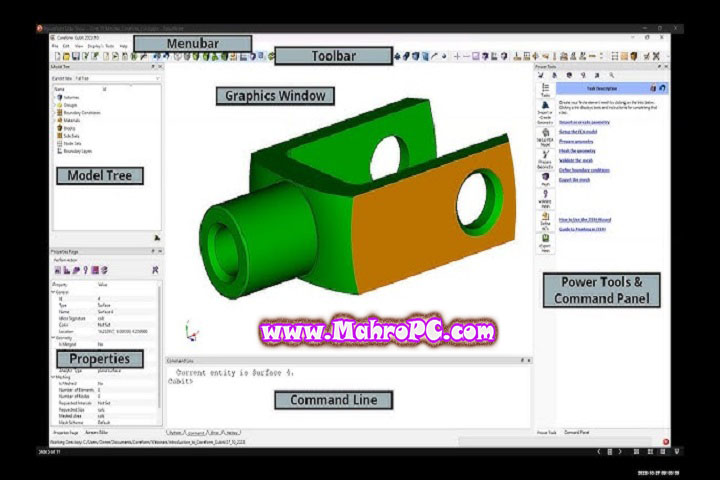Open the Help menu
Image resolution: width=720 pixels, height=480 pixels.
(124, 46)
